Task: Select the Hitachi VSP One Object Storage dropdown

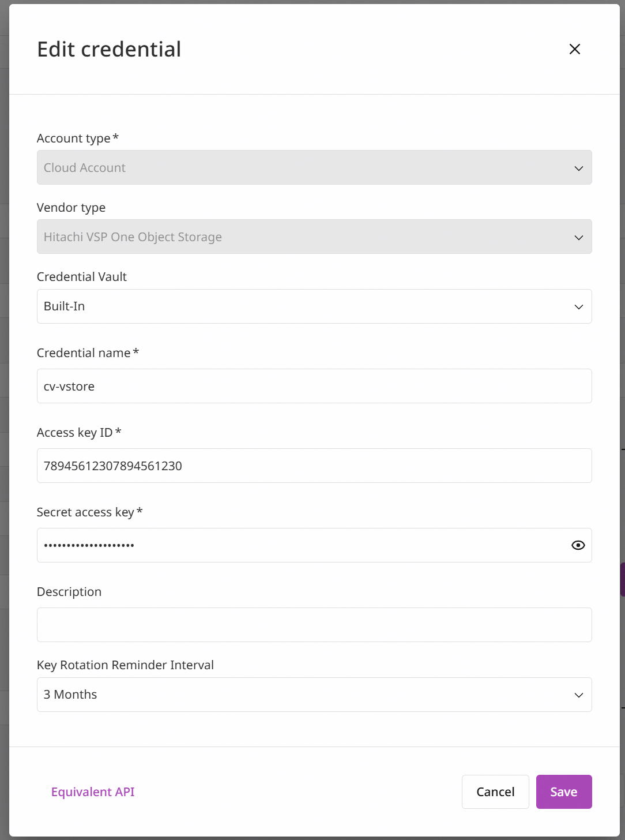Action: pos(314,237)
